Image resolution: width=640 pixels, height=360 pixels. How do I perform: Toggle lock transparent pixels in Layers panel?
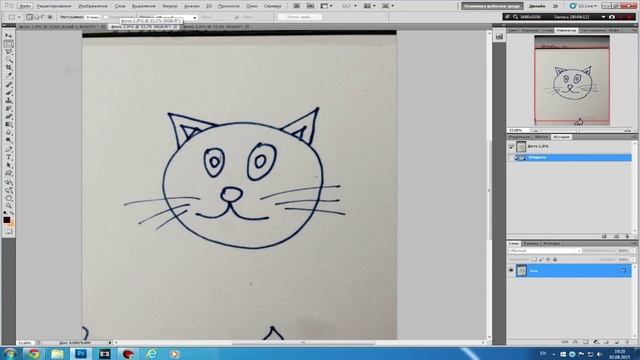[534, 260]
